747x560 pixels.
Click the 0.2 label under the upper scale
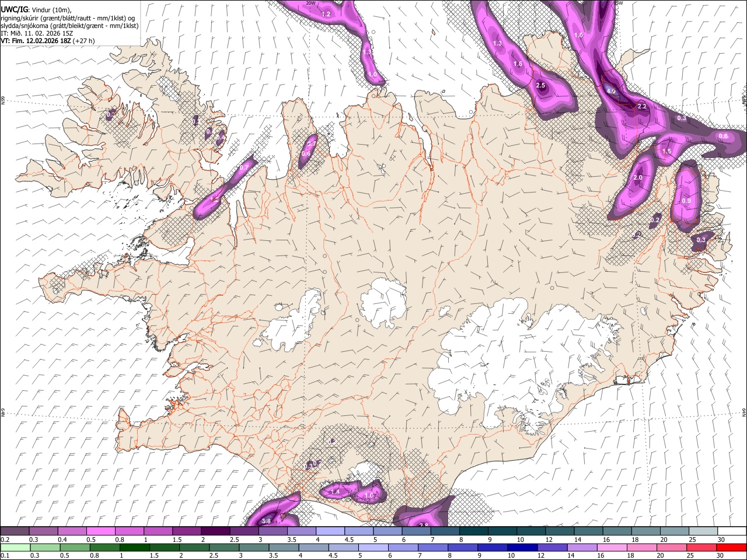tap(5, 540)
